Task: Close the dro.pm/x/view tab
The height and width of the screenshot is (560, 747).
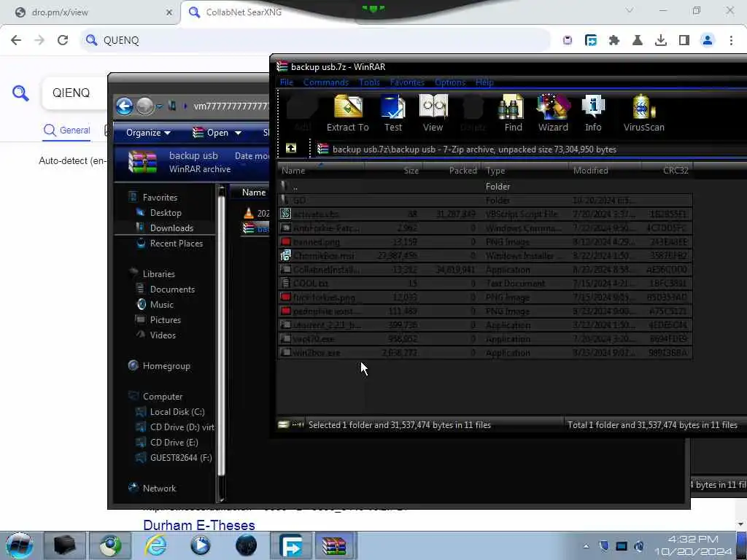Action: (169, 12)
